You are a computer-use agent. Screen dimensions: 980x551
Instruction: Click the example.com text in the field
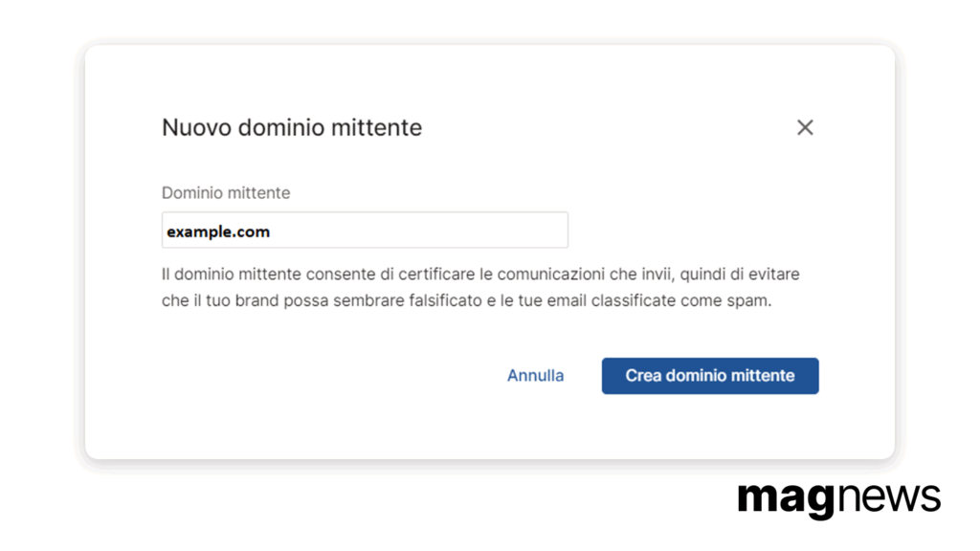click(218, 231)
